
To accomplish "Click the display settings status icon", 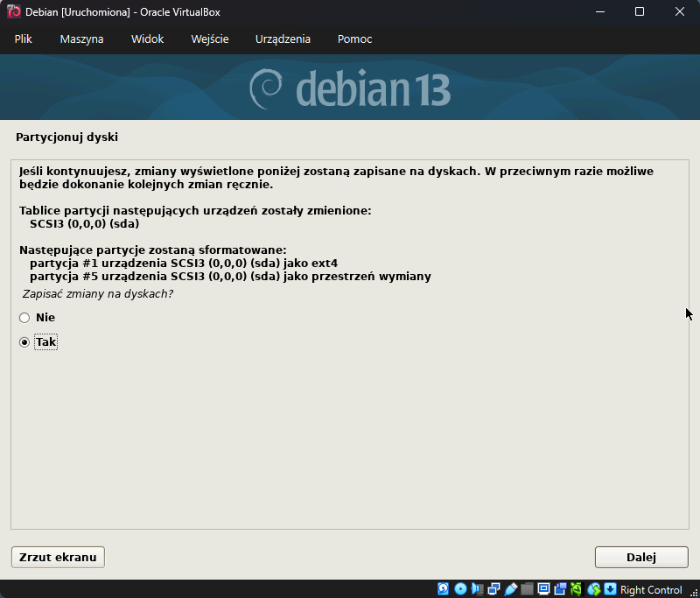I will (x=543, y=589).
